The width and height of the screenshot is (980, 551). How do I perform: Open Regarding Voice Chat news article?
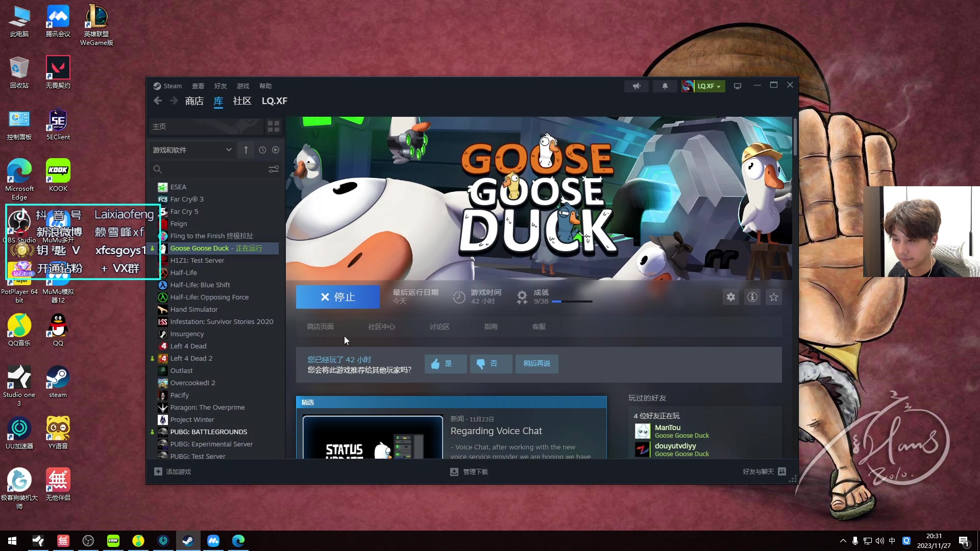pos(496,431)
